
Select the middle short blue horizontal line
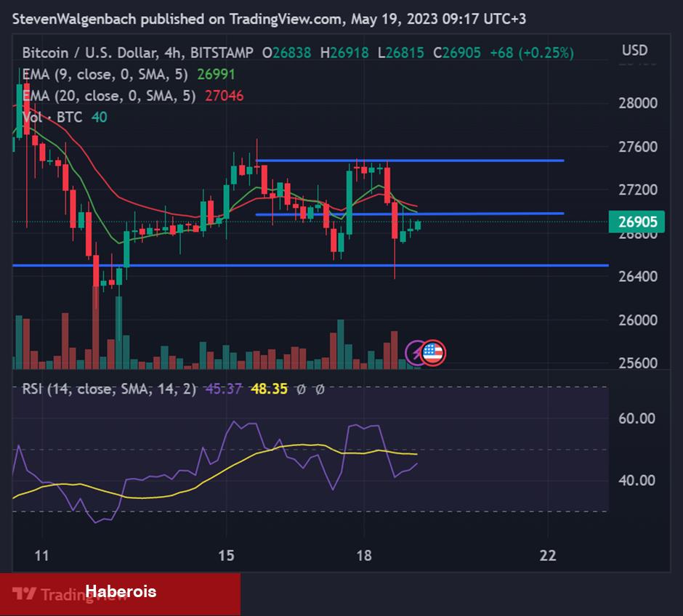pos(410,214)
